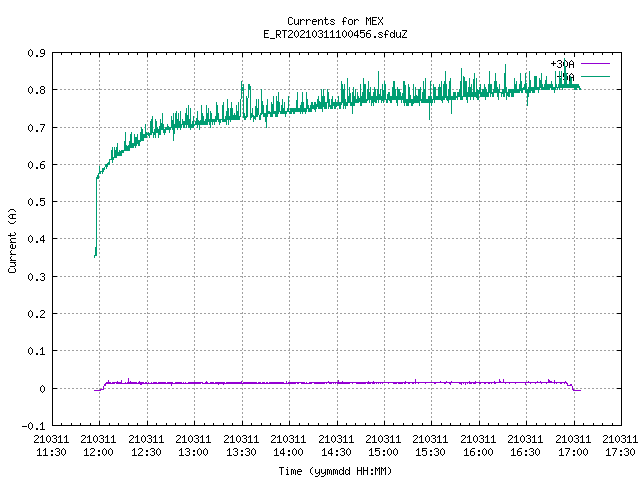Screen dimensions: 640x480
Task: Click the 0.6 y-axis tick label
Action: click(x=36, y=165)
